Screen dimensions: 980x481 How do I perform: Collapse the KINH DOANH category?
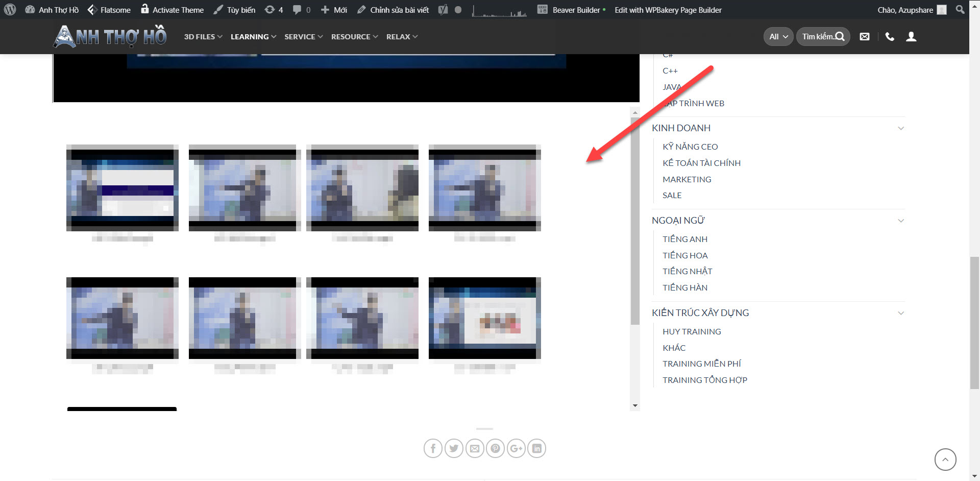901,128
